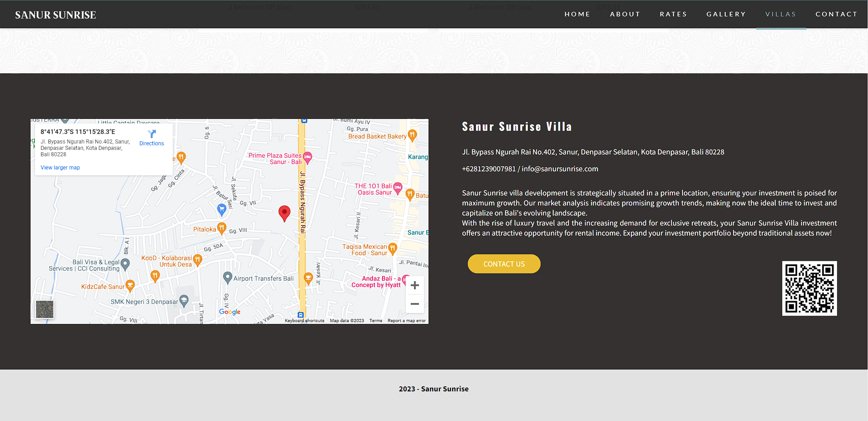Click the Directions arrow icon on map
The image size is (868, 421).
pyautogui.click(x=152, y=133)
